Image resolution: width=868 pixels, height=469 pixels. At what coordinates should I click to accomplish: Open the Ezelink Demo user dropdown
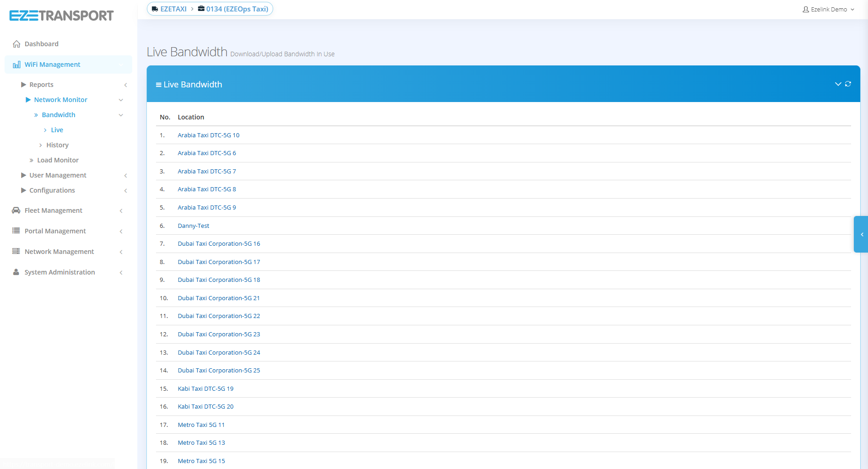828,9
